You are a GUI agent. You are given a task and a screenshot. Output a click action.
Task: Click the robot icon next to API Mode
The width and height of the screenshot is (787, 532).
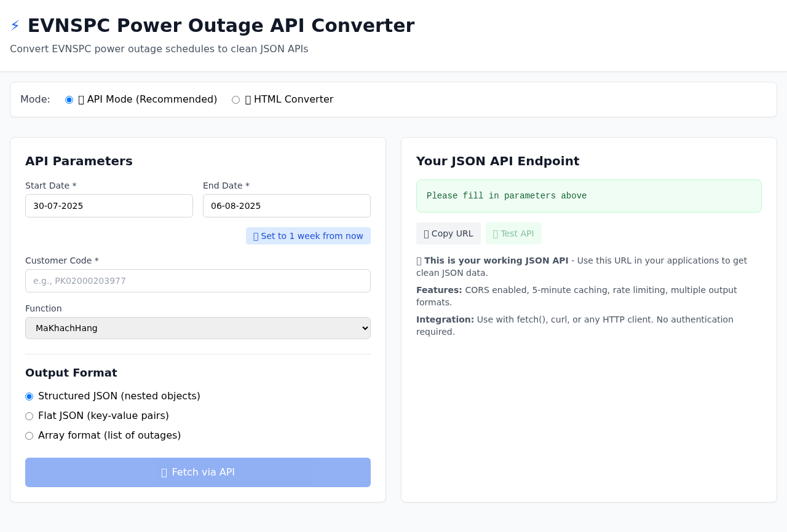coord(81,99)
